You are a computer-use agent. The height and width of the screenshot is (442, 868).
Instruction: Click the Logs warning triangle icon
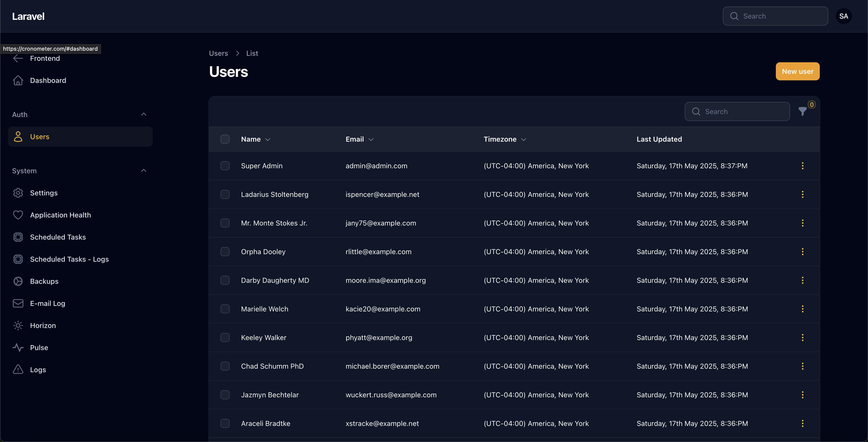click(x=18, y=370)
